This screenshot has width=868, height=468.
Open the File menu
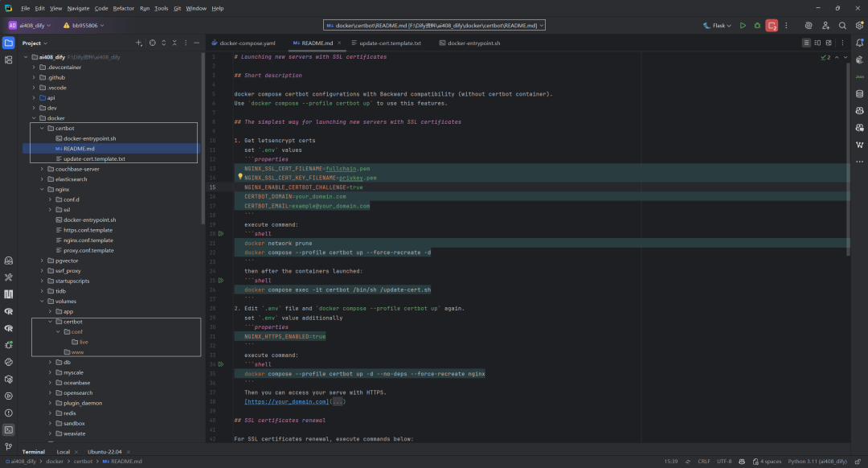click(26, 8)
